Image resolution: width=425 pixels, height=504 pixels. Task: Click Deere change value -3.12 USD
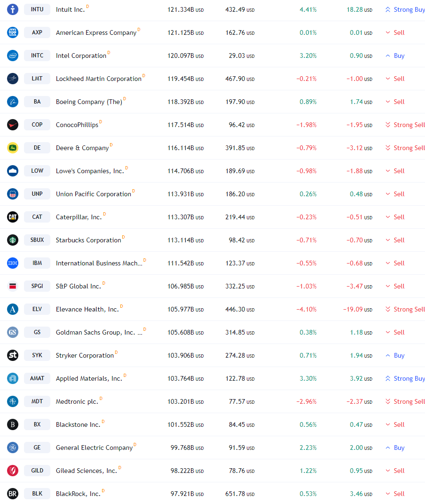(359, 148)
